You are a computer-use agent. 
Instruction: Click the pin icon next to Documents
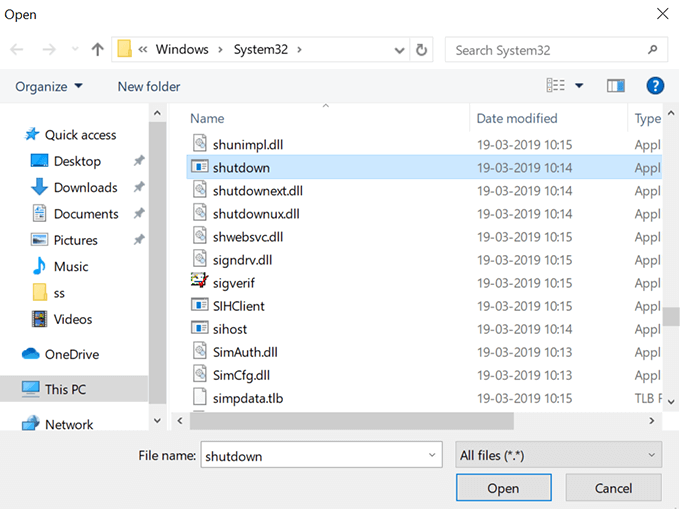tap(139, 213)
